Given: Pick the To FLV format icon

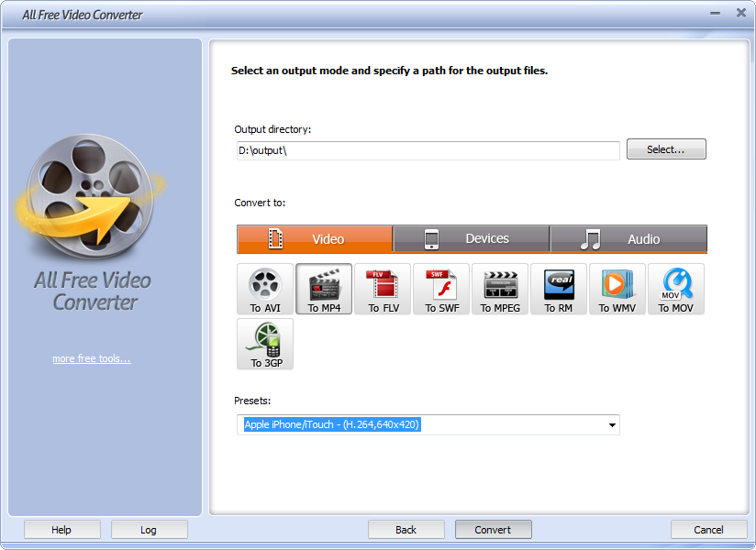Looking at the screenshot, I should (383, 289).
